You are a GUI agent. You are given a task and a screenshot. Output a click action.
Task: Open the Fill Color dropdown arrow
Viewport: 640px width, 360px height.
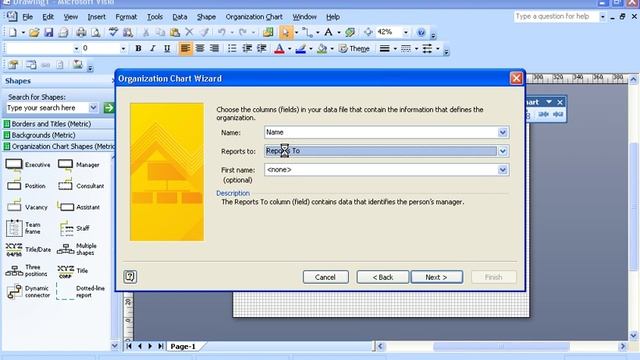point(332,49)
